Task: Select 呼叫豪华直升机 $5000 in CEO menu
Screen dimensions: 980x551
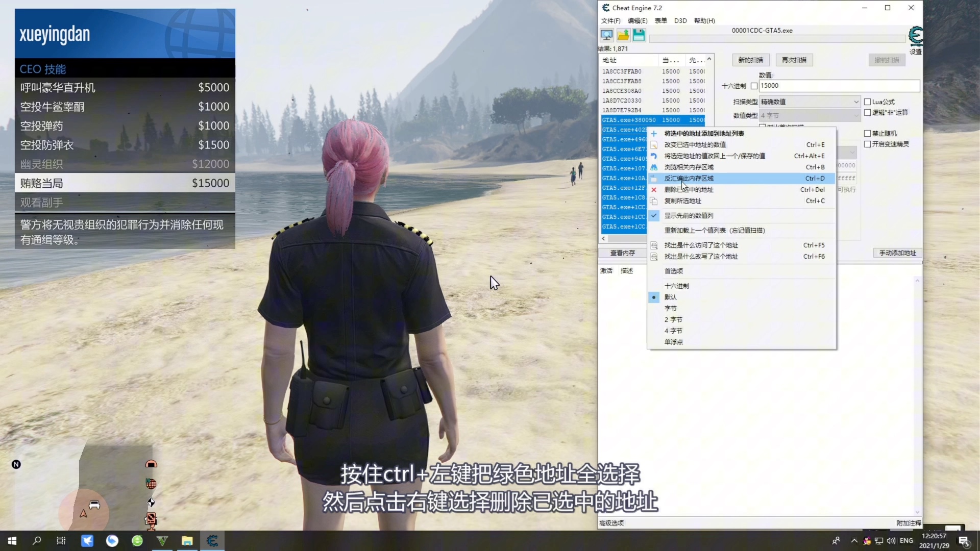Action: pyautogui.click(x=125, y=88)
